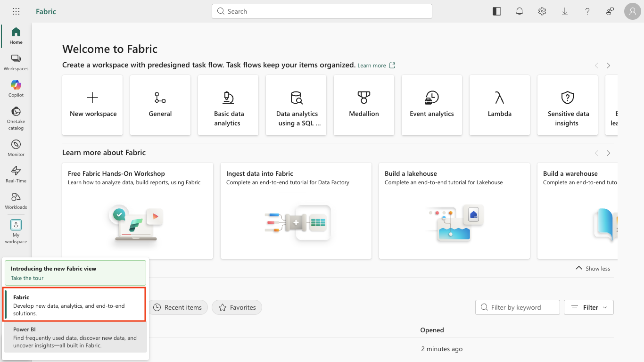Open Real-Time hub in sidebar

point(16,175)
